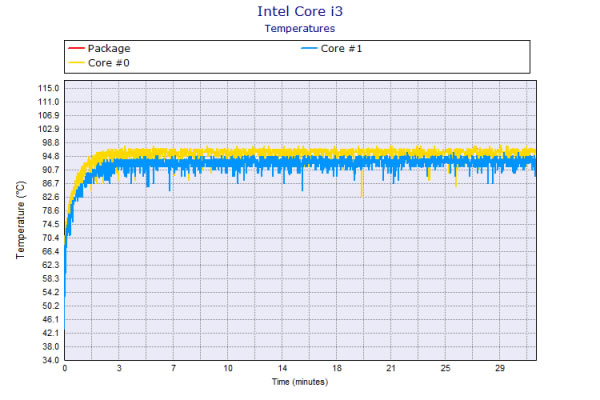The height and width of the screenshot is (400, 600).
Task: Click the 82.6 y-axis value
Action: pyautogui.click(x=51, y=197)
